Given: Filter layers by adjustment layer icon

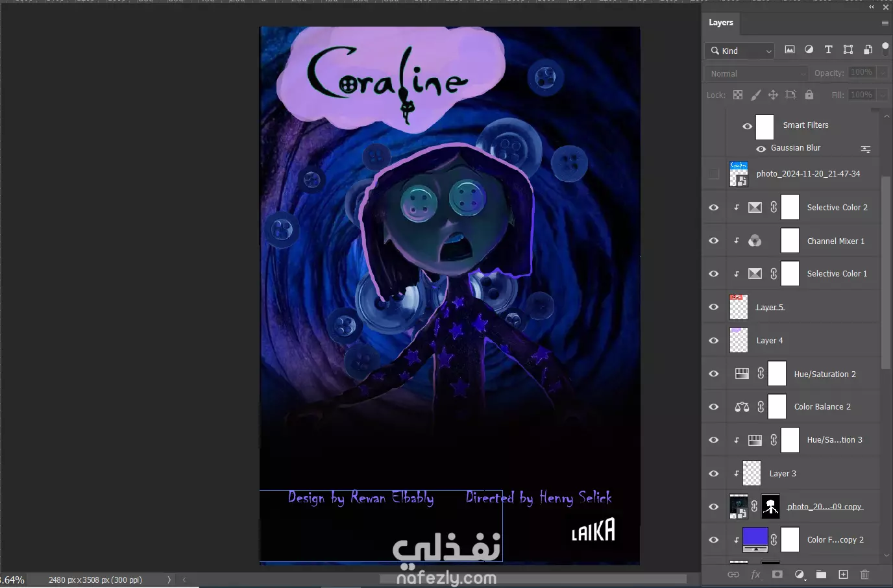Looking at the screenshot, I should (809, 50).
